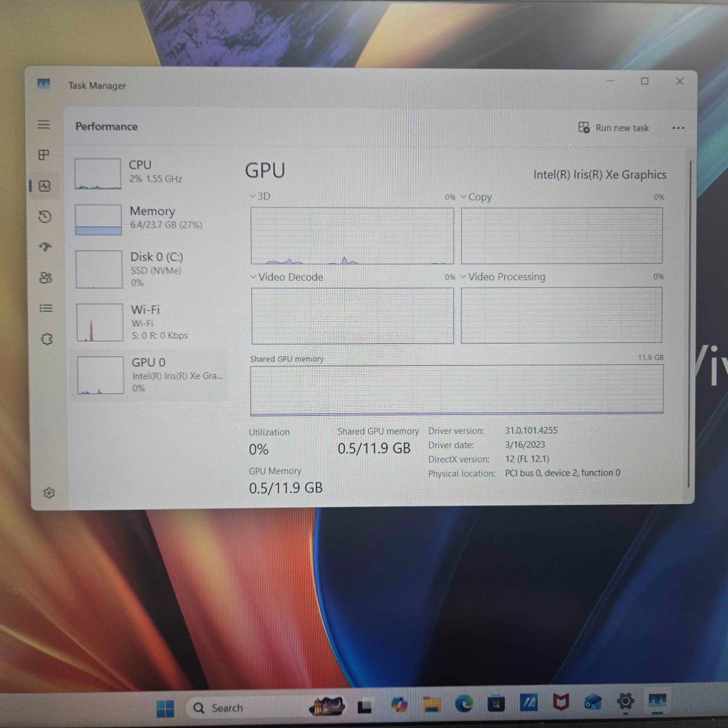Click Run new task button
This screenshot has height=728, width=728.
click(x=613, y=128)
